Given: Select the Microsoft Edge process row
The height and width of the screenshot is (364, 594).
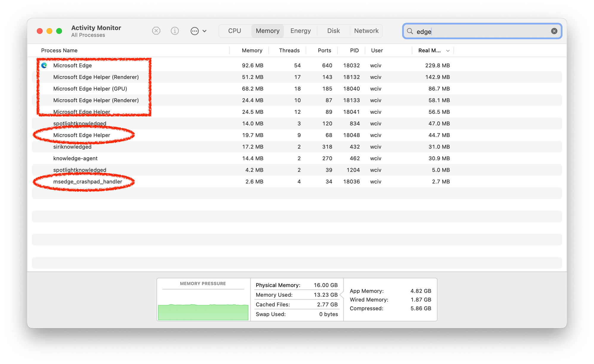Looking at the screenshot, I should 297,65.
